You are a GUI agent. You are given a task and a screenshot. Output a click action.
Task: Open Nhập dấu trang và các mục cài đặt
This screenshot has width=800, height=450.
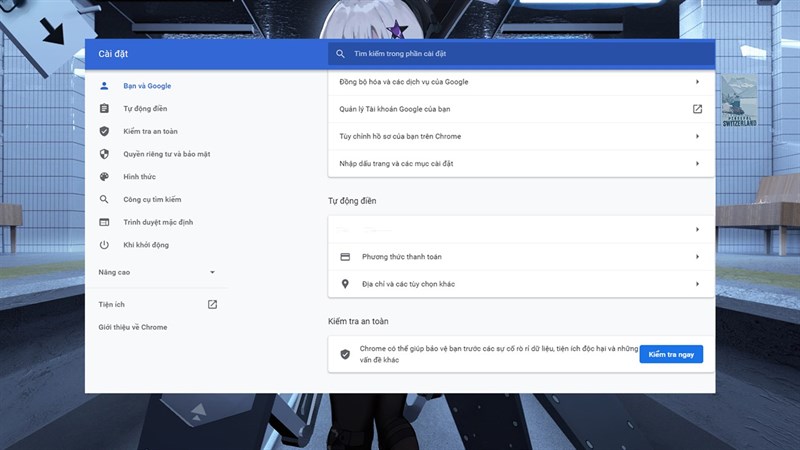521,163
